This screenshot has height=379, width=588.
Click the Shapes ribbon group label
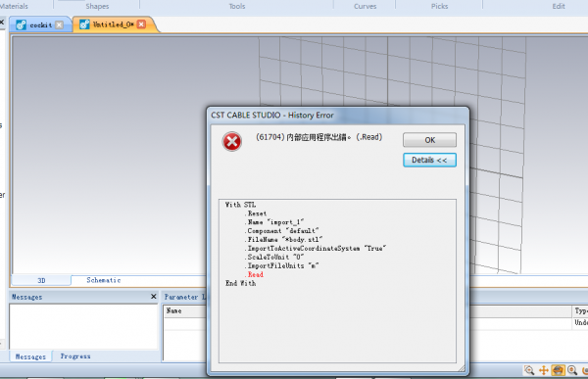(97, 6)
